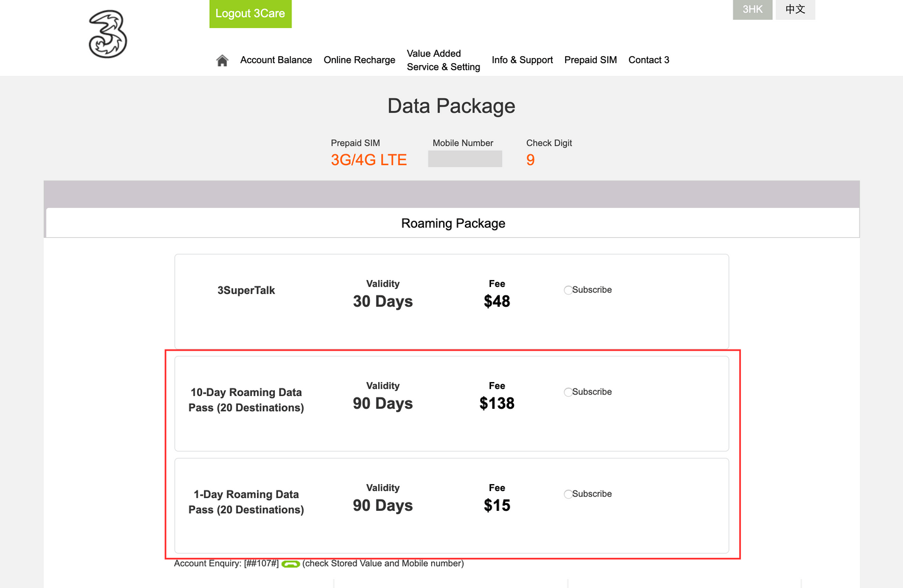Screen dimensions: 903x588
Task: Click the 3G/4G LTE Prepaid SIM text
Action: click(369, 160)
